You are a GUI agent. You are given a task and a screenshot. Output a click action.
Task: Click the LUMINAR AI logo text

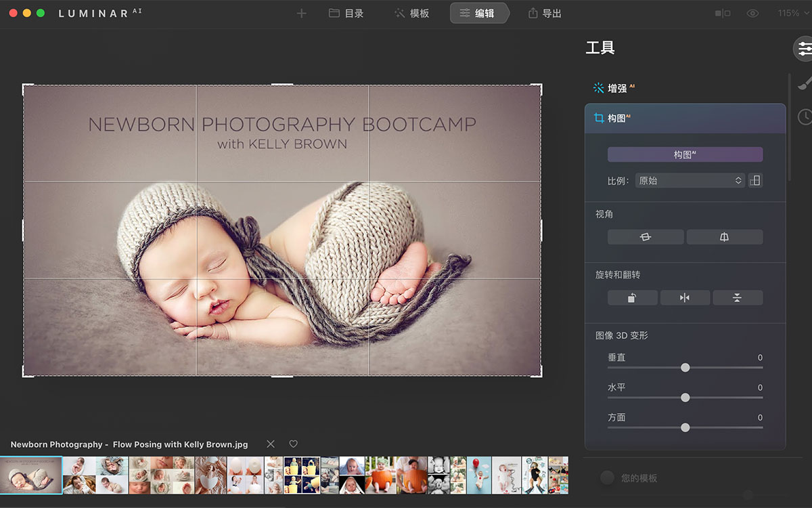[100, 13]
